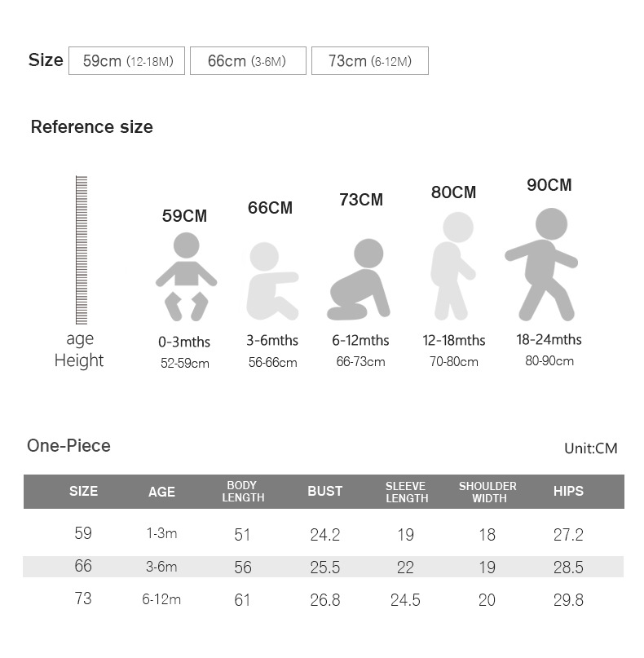The height and width of the screenshot is (658, 644).
Task: Pick the 73cm (6-12M) size option
Action: click(369, 61)
